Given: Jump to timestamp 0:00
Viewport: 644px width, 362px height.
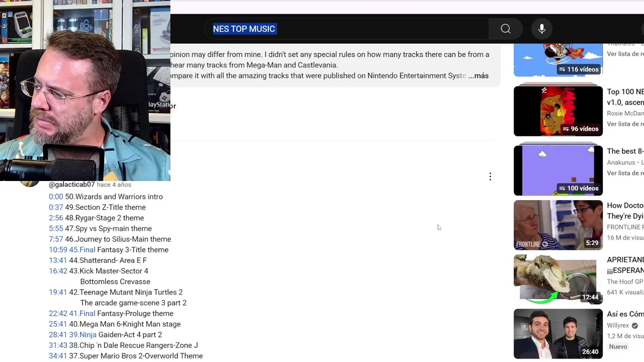Looking at the screenshot, I should click(x=56, y=197).
